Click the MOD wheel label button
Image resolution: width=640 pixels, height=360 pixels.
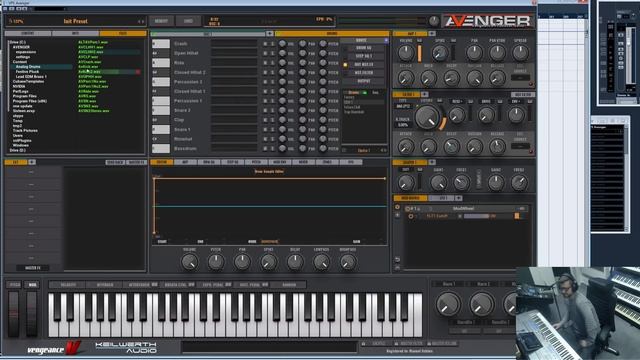(x=32, y=284)
